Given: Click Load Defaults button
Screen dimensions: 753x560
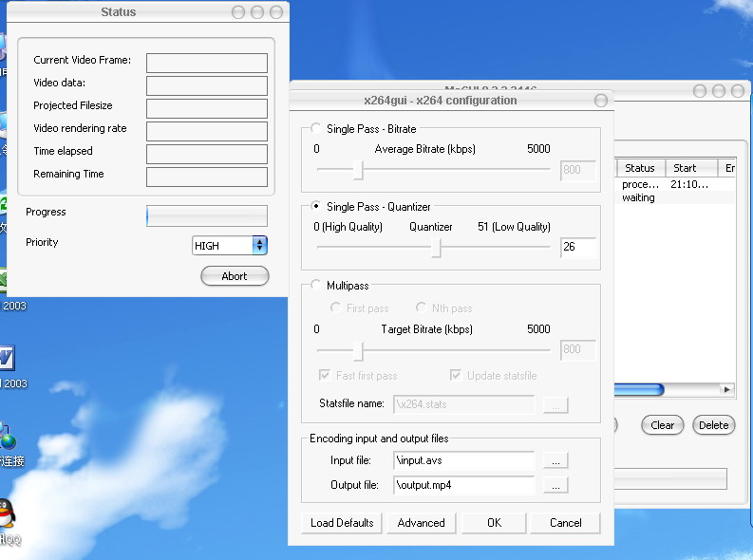Looking at the screenshot, I should point(342,523).
